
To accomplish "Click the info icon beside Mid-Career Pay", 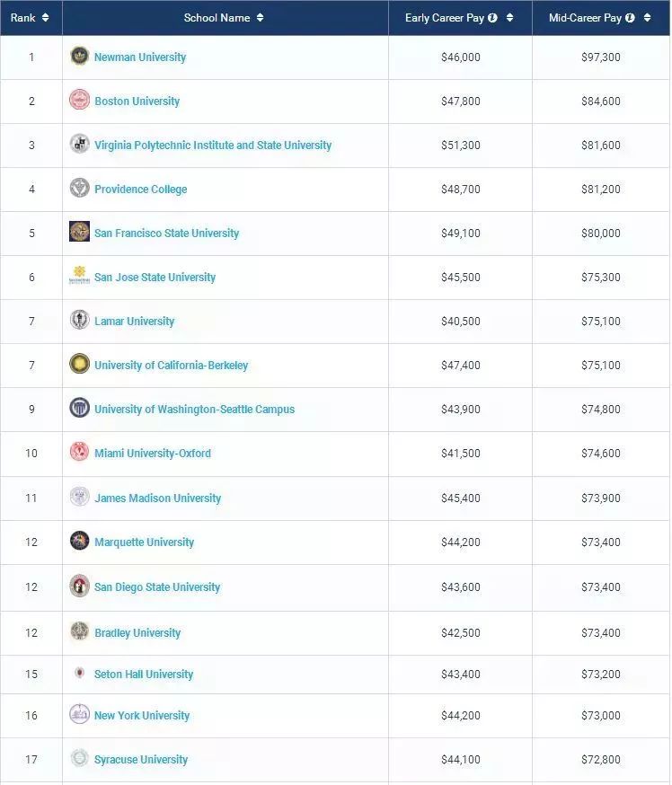I will point(630,18).
